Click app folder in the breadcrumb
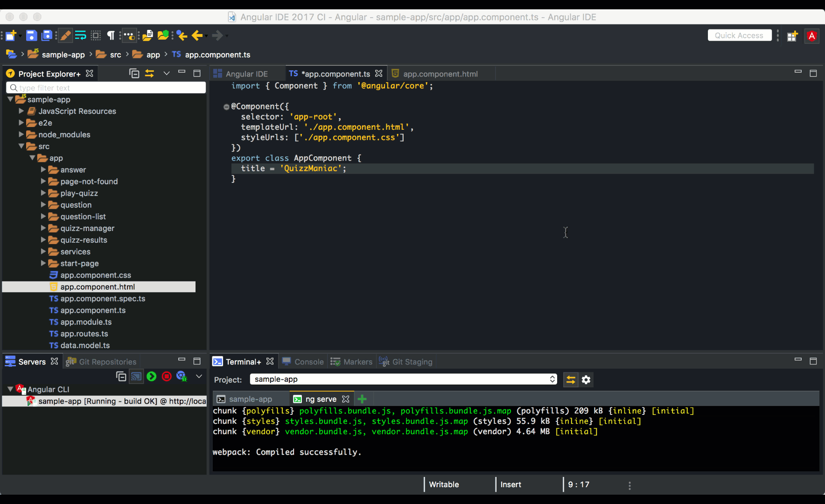 153,55
